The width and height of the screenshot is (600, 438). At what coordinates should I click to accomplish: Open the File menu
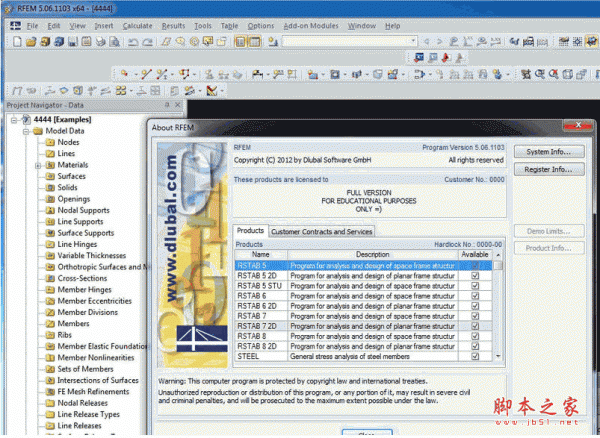tap(33, 26)
